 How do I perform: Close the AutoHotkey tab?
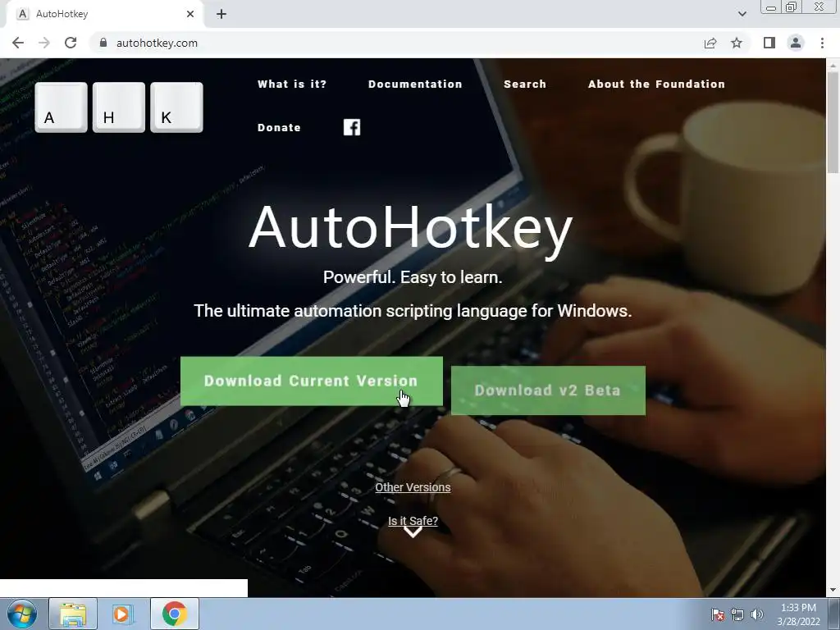tap(190, 14)
